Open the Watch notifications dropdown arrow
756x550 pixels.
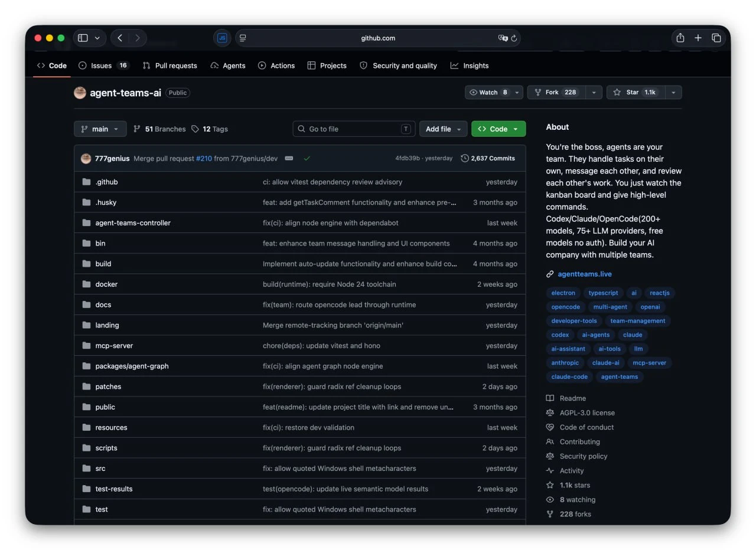[517, 93]
